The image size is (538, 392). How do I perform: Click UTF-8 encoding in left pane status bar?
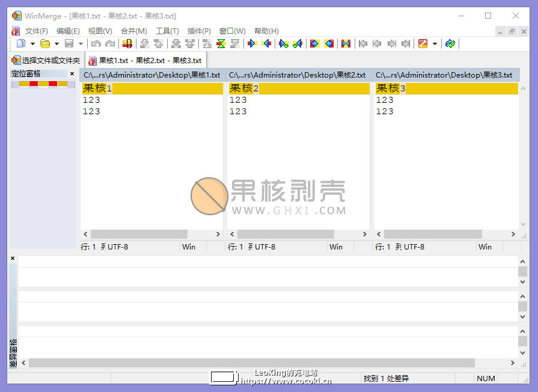point(118,247)
